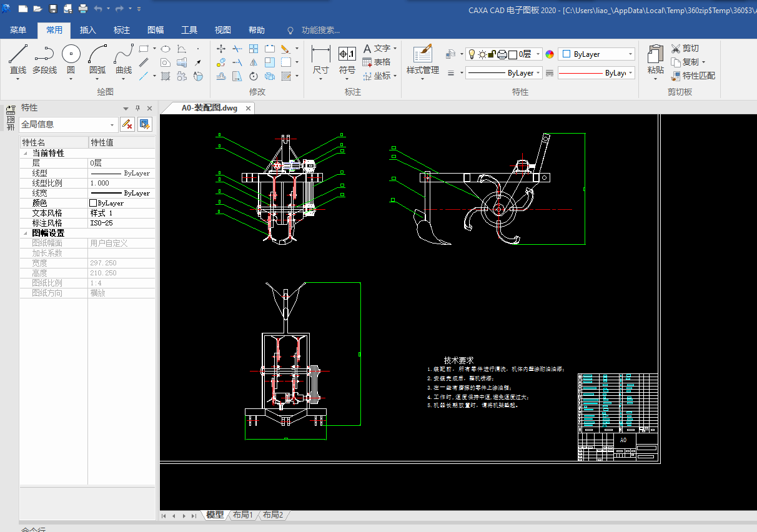Image resolution: width=757 pixels, height=532 pixels.
Task: Open the 帮助 ribbon tab
Action: pos(257,30)
